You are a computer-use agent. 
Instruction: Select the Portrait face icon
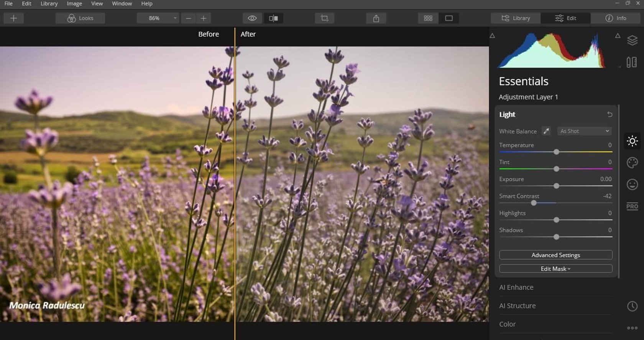click(x=632, y=185)
